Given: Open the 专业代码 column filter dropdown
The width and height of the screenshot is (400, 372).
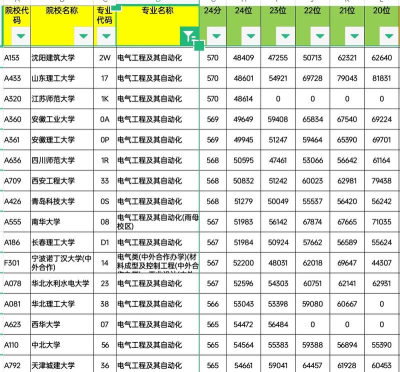Looking at the screenshot, I should (x=106, y=36).
